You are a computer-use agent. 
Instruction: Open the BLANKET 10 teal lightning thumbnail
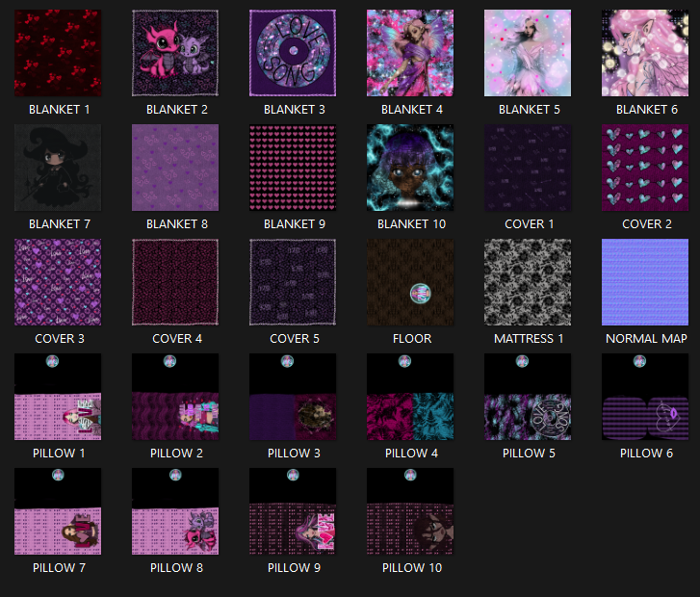coord(411,168)
